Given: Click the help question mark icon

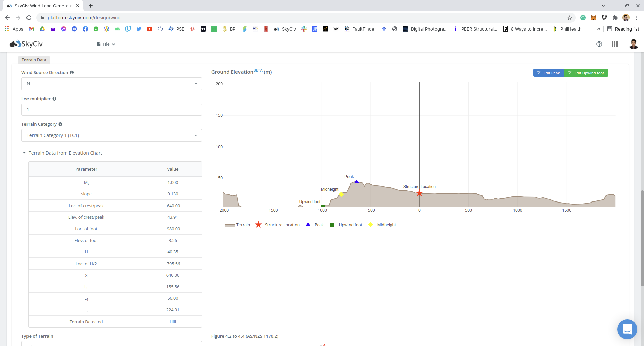Looking at the screenshot, I should pos(599,44).
